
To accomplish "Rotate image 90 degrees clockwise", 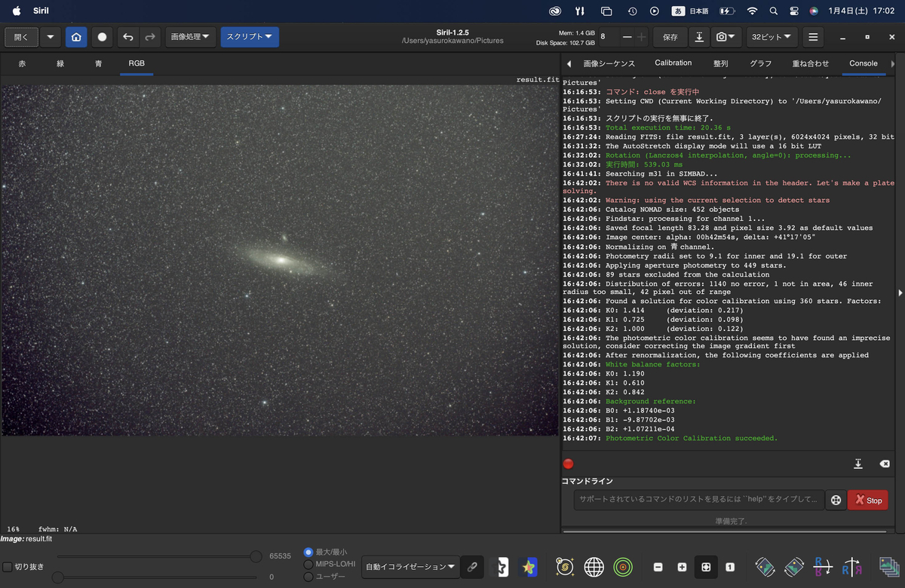I will 794,567.
